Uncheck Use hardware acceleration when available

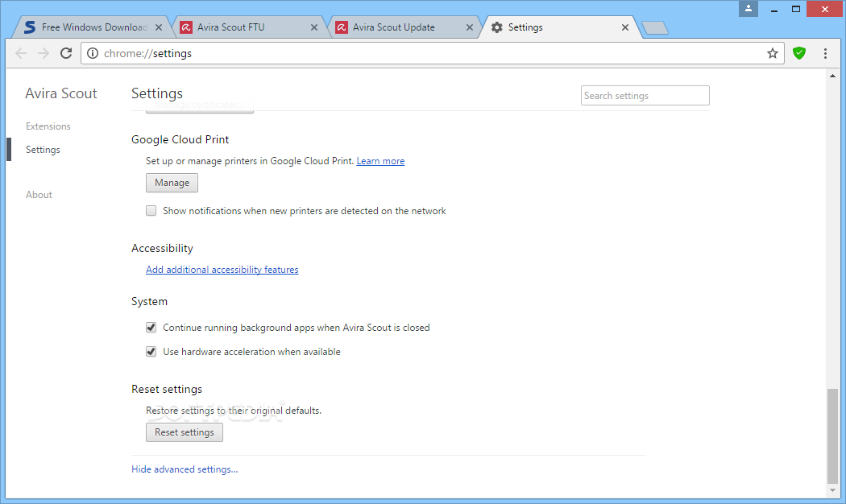(x=151, y=352)
